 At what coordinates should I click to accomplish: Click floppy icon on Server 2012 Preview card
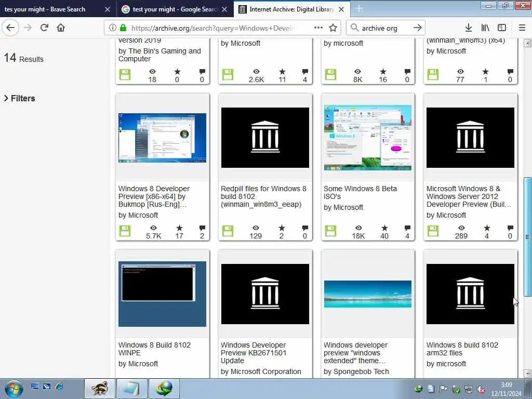coord(433,231)
